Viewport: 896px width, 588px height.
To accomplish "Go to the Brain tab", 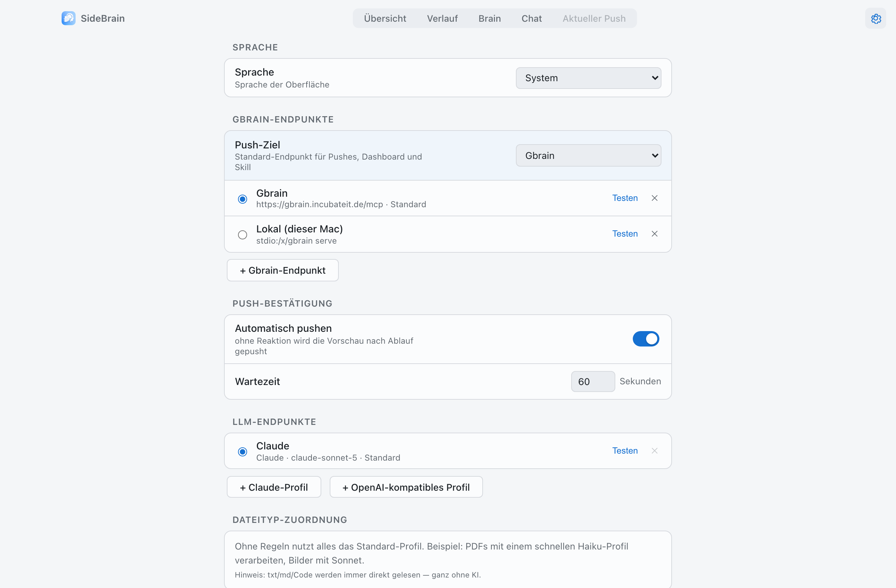I will point(489,19).
